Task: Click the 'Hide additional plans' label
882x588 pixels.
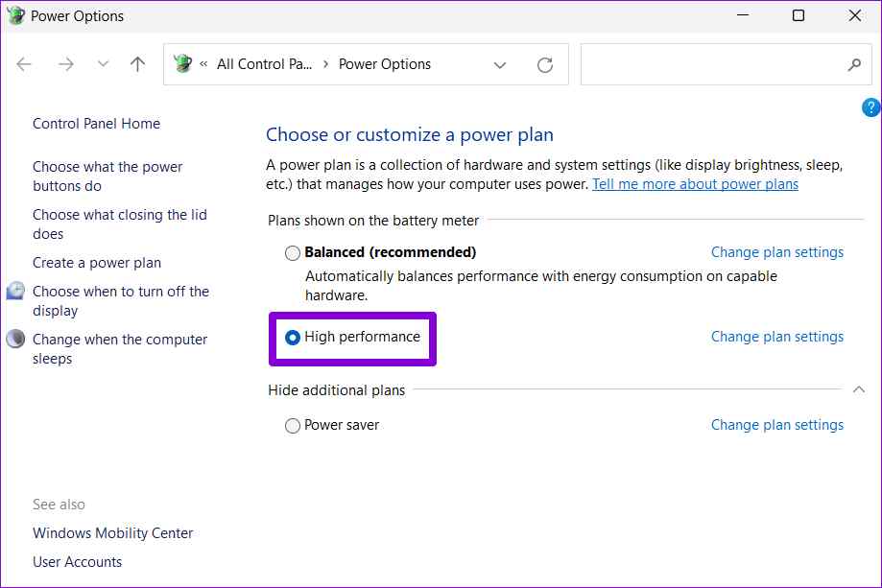Action: (x=336, y=390)
